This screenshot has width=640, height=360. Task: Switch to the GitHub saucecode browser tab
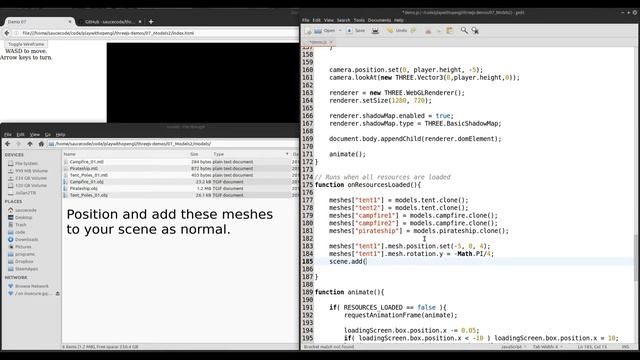(x=109, y=22)
